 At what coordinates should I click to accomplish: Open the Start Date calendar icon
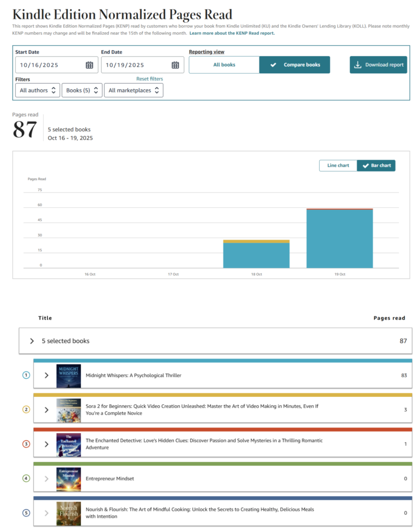point(89,65)
